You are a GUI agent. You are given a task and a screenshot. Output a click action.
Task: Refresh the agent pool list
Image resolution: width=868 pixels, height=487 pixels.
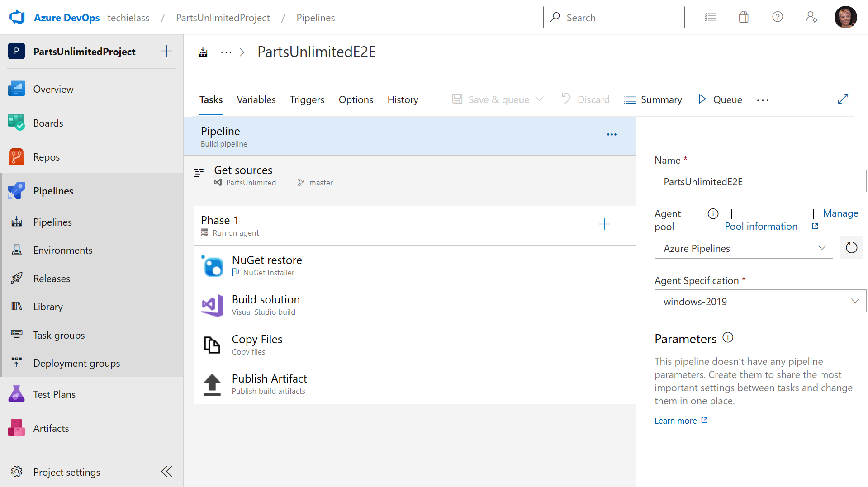point(851,247)
